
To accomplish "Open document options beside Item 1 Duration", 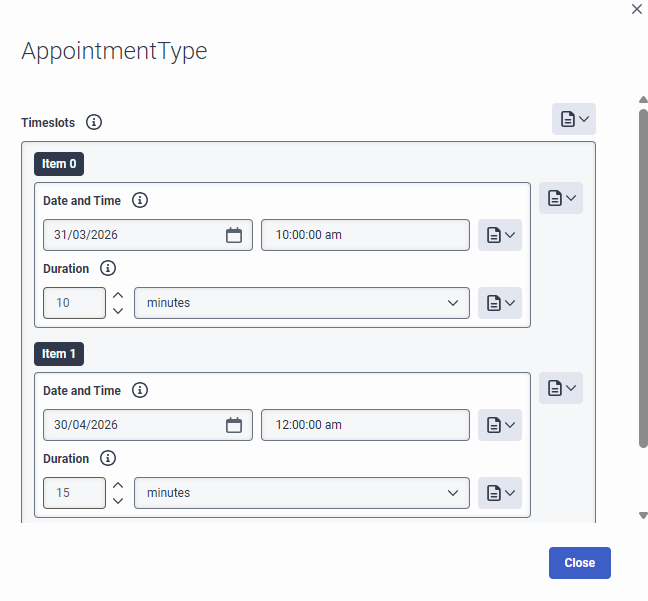I will [500, 493].
